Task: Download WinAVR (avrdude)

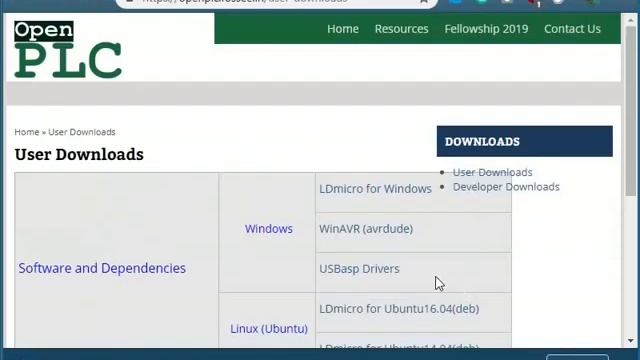Action: (366, 229)
